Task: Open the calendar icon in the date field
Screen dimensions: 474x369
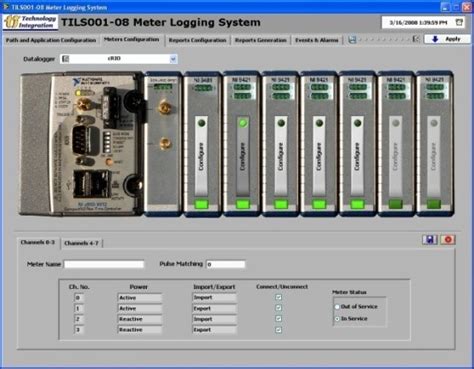Action: coord(459,22)
